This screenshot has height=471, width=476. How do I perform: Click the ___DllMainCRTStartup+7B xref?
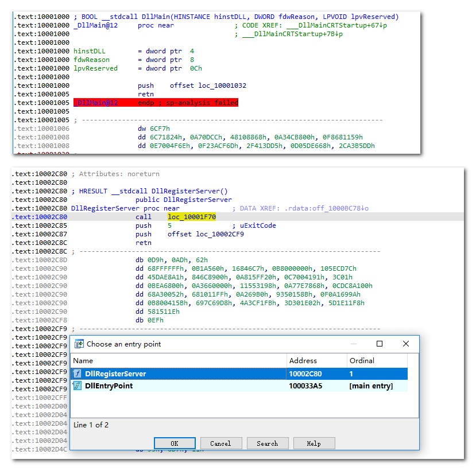coord(292,34)
